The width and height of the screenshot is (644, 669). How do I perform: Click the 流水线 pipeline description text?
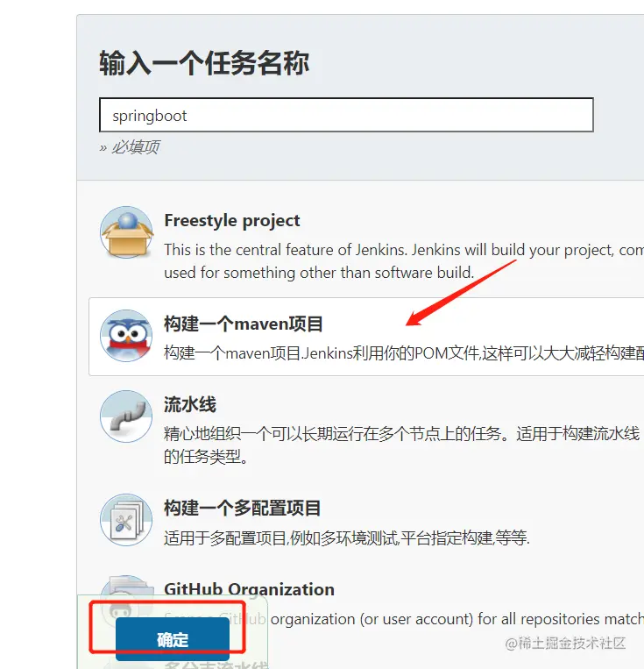click(403, 445)
